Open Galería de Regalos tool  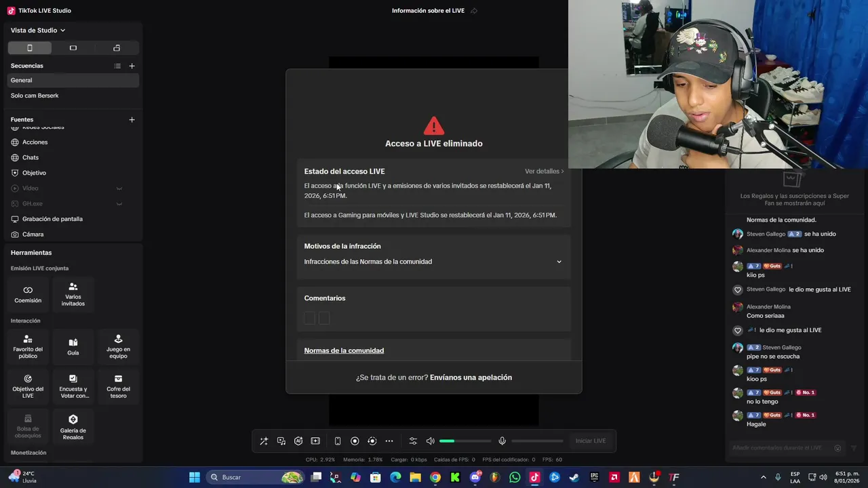coord(73,426)
